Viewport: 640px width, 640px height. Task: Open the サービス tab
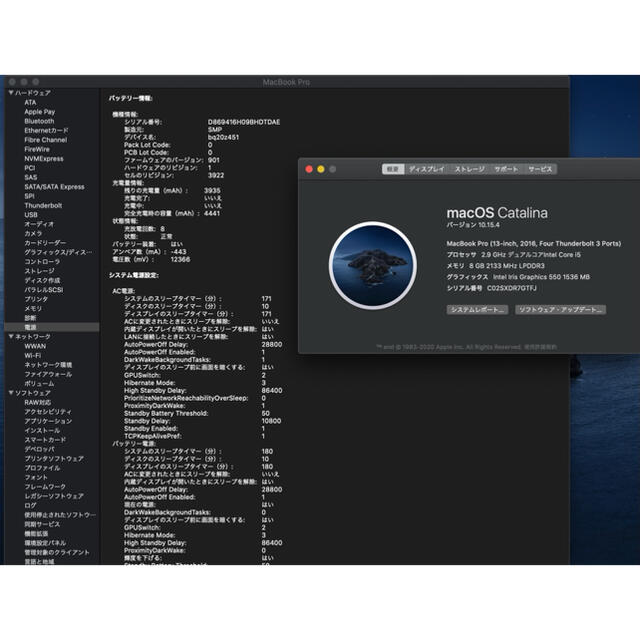coord(540,169)
